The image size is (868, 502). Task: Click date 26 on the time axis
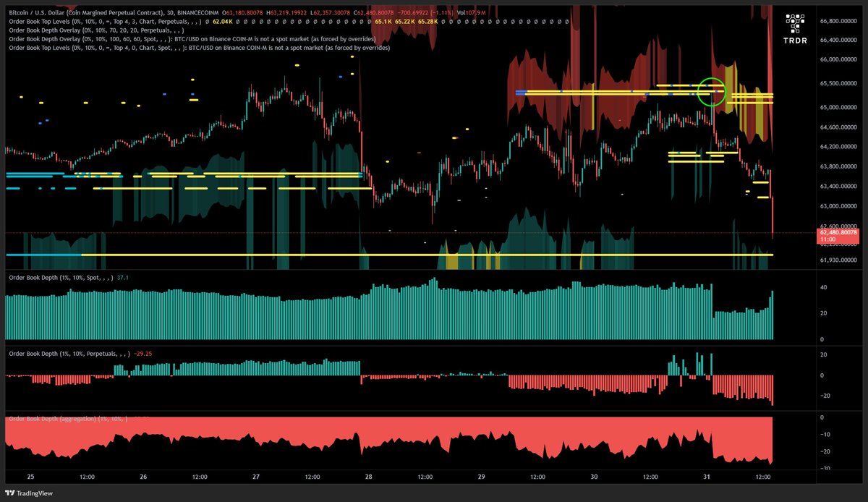[x=143, y=477]
